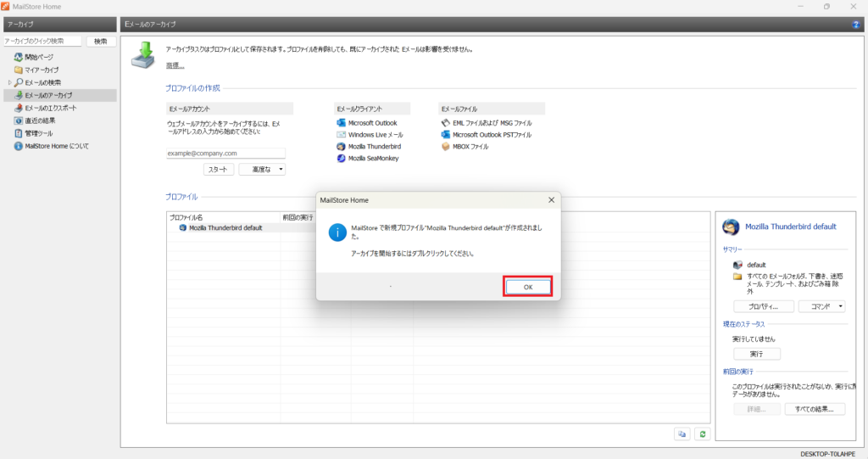The height and width of the screenshot is (459, 868).
Task: Open 管理ツール in the sidebar
Action: pos(39,133)
